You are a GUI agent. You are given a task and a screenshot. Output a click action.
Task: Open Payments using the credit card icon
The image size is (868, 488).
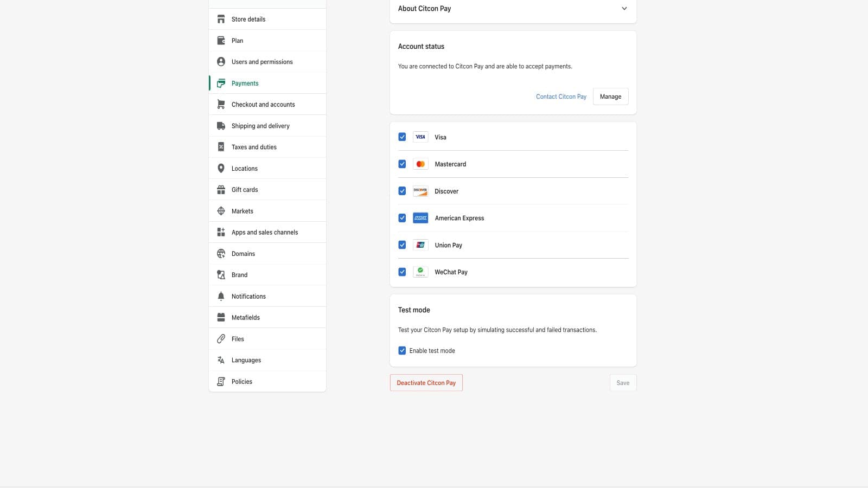pyautogui.click(x=221, y=82)
